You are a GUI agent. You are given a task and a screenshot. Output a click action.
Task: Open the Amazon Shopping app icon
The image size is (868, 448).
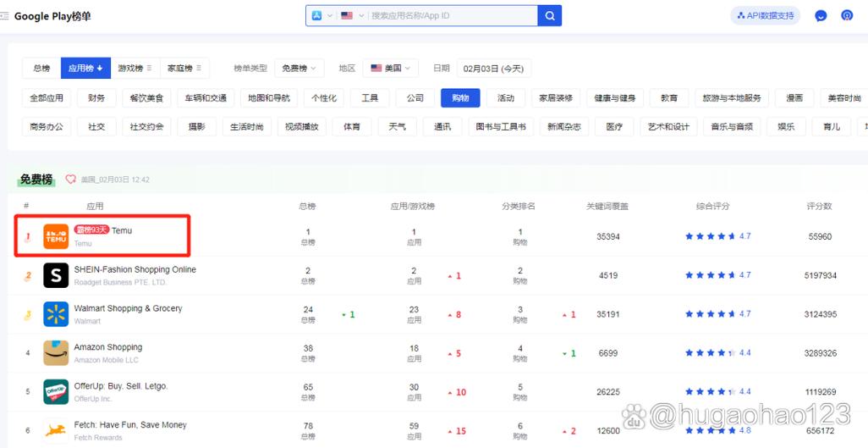pyautogui.click(x=56, y=353)
